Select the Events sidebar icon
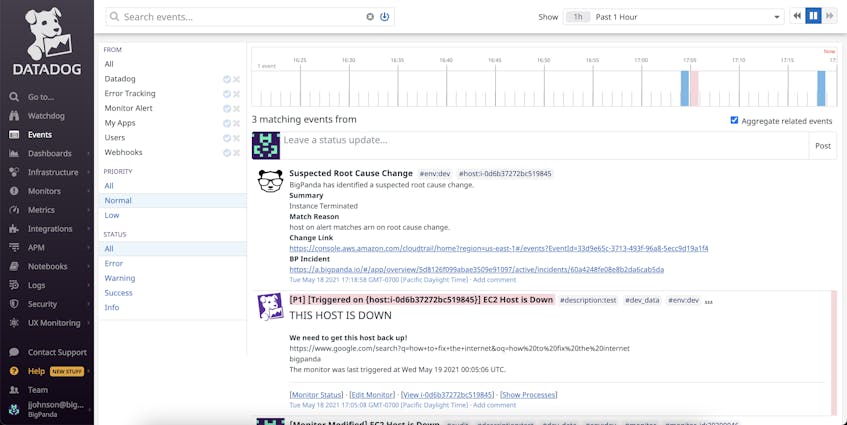Viewport: 847px width, 425px height. (14, 135)
